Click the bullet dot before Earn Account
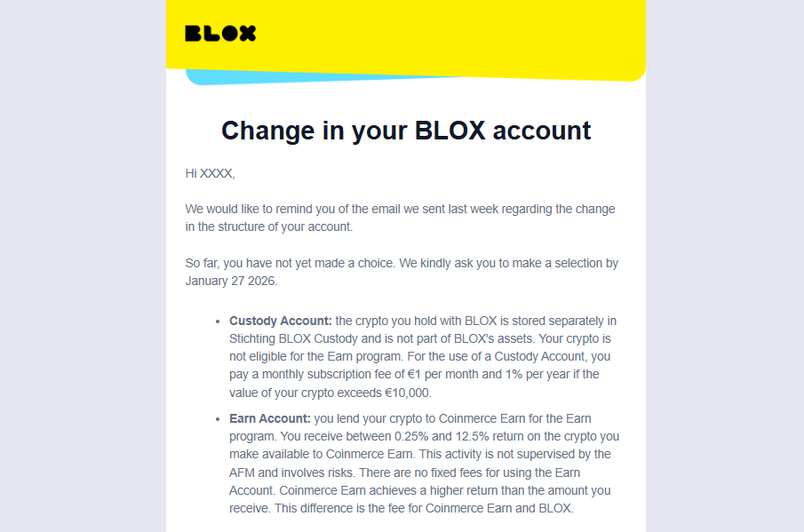This screenshot has width=804, height=532. click(218, 419)
